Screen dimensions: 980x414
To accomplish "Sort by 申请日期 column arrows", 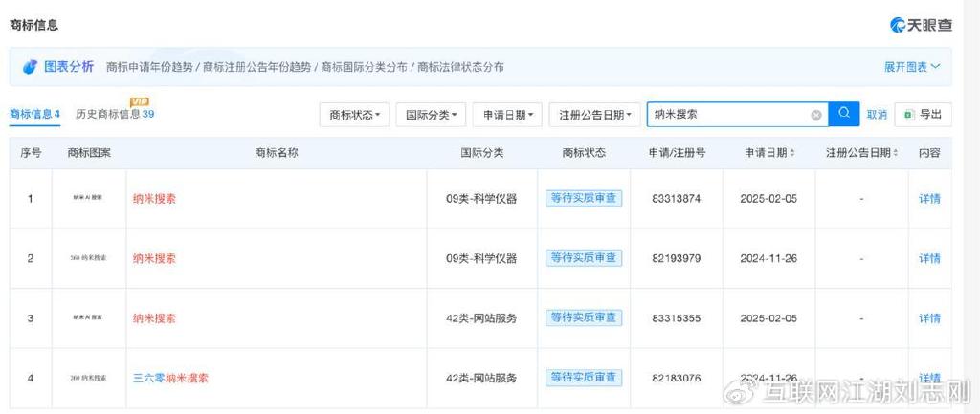I will tap(792, 153).
